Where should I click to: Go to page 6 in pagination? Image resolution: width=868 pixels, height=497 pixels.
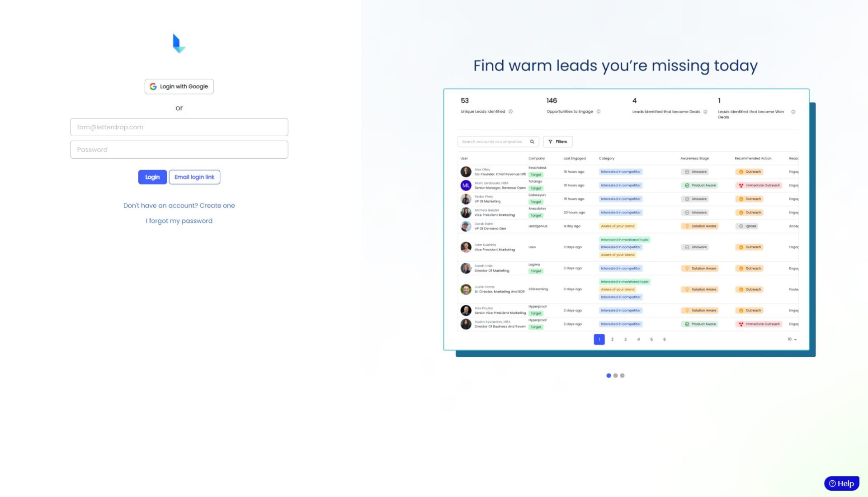(x=664, y=339)
